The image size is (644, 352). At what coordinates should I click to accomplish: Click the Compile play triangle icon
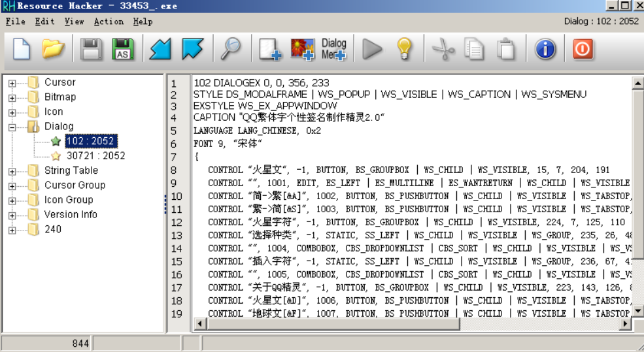(x=372, y=49)
